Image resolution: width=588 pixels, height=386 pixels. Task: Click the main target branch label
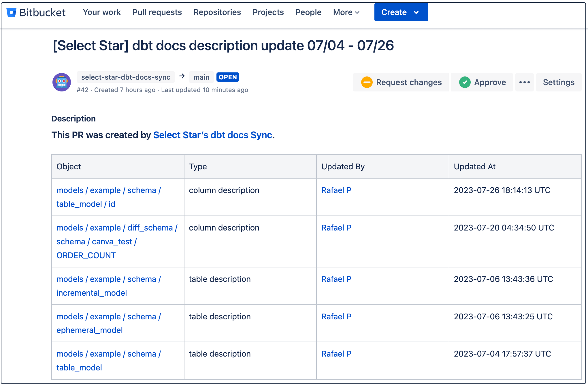click(201, 77)
